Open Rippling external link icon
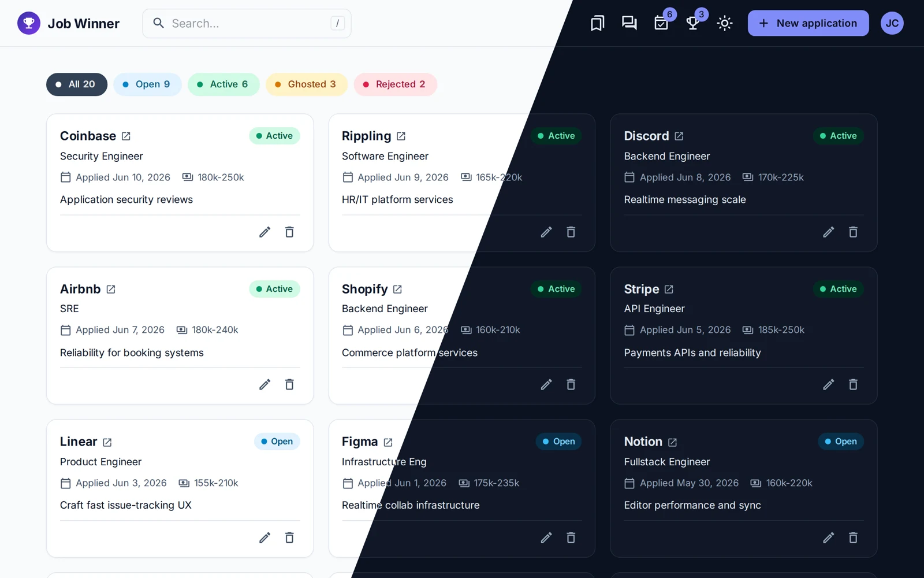 pos(401,136)
